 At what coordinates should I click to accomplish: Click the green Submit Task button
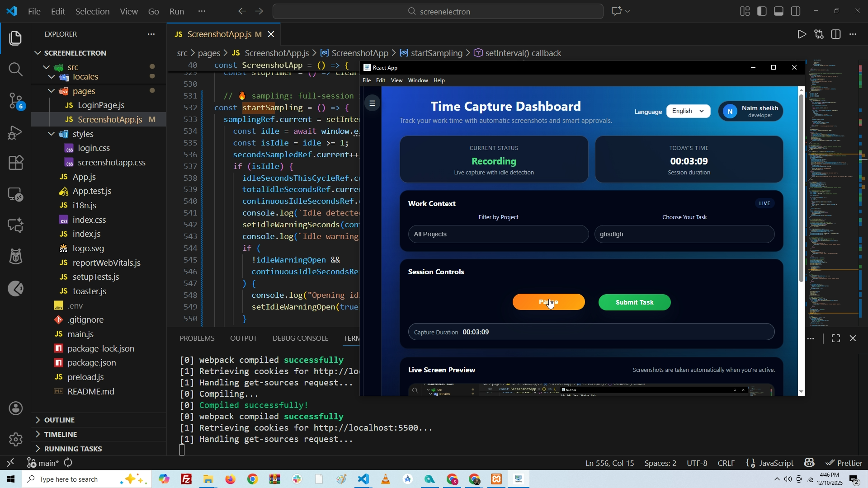634,302
